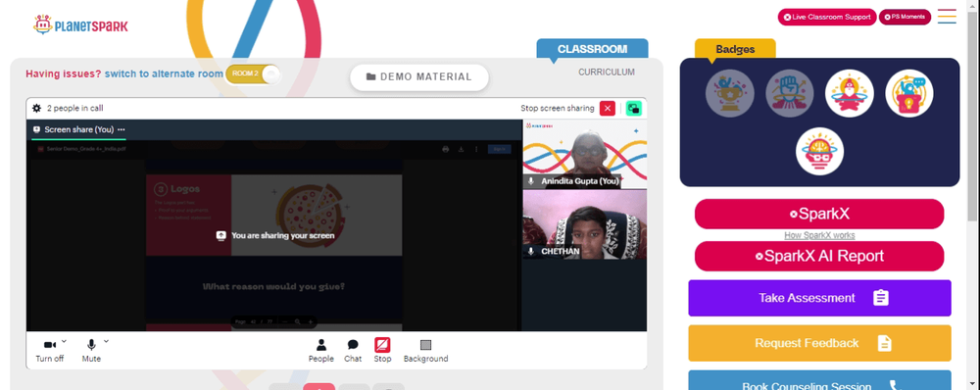Expand microphone options chevron

[106, 341]
